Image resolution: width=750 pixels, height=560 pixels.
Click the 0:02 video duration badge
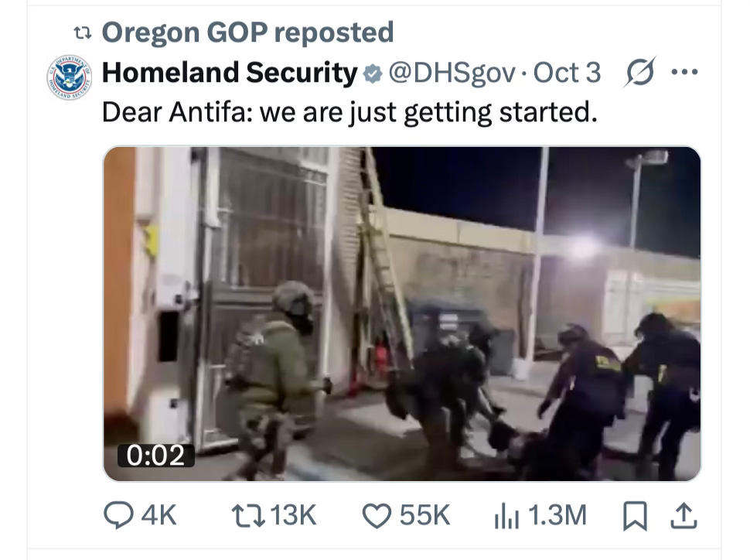coord(156,455)
